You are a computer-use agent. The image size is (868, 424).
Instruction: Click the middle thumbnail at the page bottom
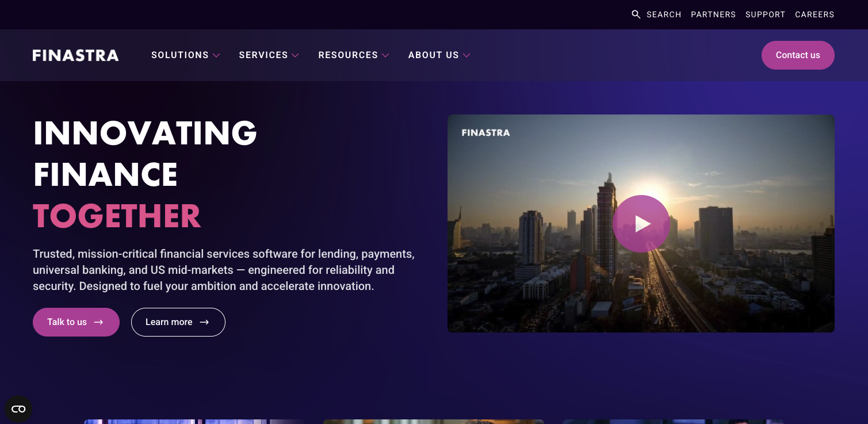click(434, 421)
